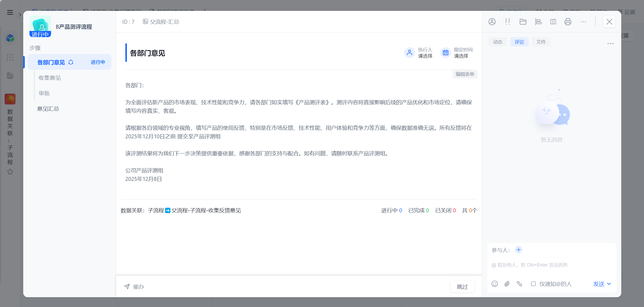Open the dotted grid apps icon in sidebar
Screen dimensions: 644x307
pyautogui.click(x=10, y=57)
